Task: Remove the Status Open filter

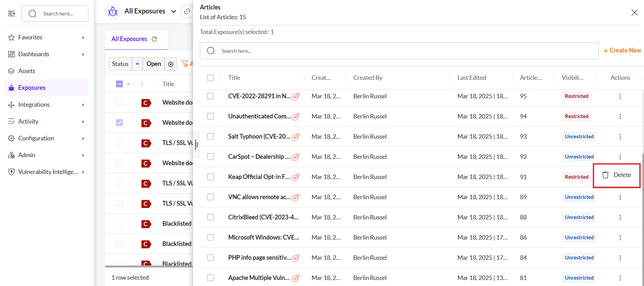Action: pyautogui.click(x=171, y=64)
